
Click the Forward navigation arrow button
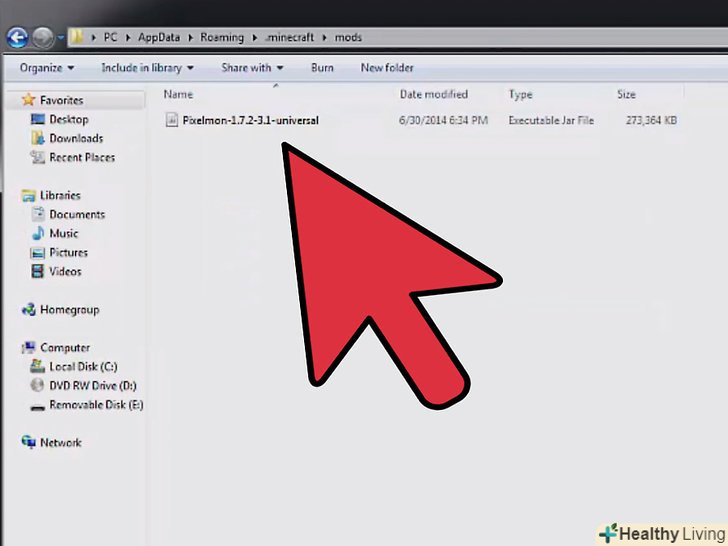[x=43, y=37]
